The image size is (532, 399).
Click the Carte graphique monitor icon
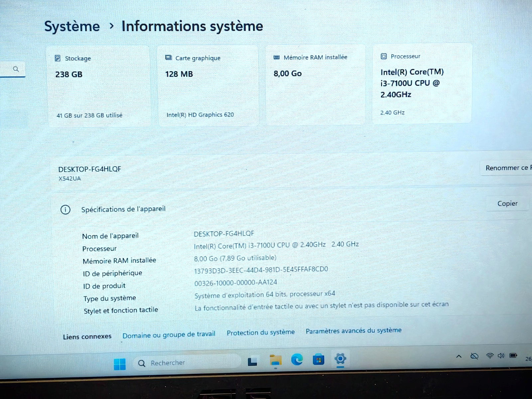point(168,58)
